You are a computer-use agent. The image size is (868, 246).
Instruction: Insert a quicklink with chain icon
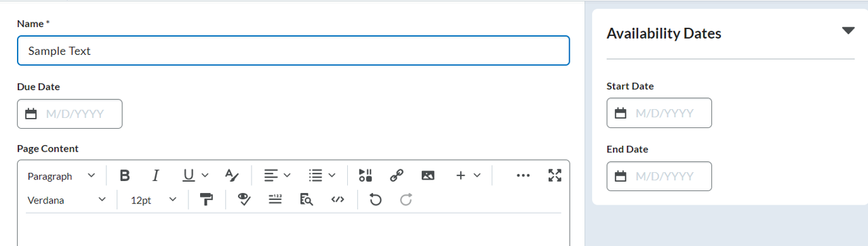(397, 176)
